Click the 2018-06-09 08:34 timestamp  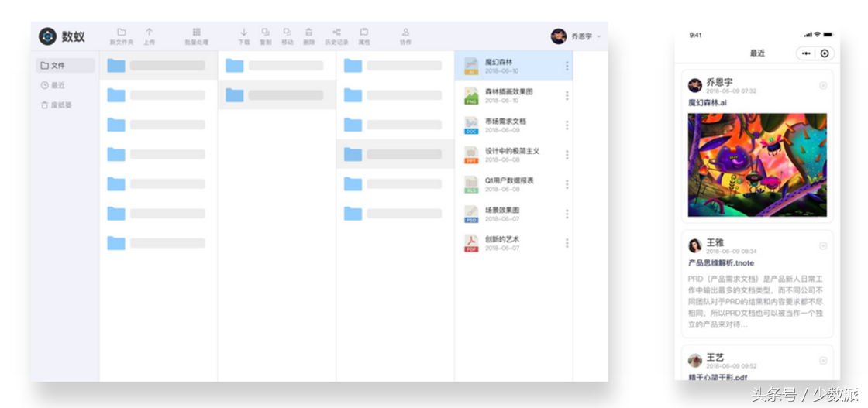click(732, 251)
